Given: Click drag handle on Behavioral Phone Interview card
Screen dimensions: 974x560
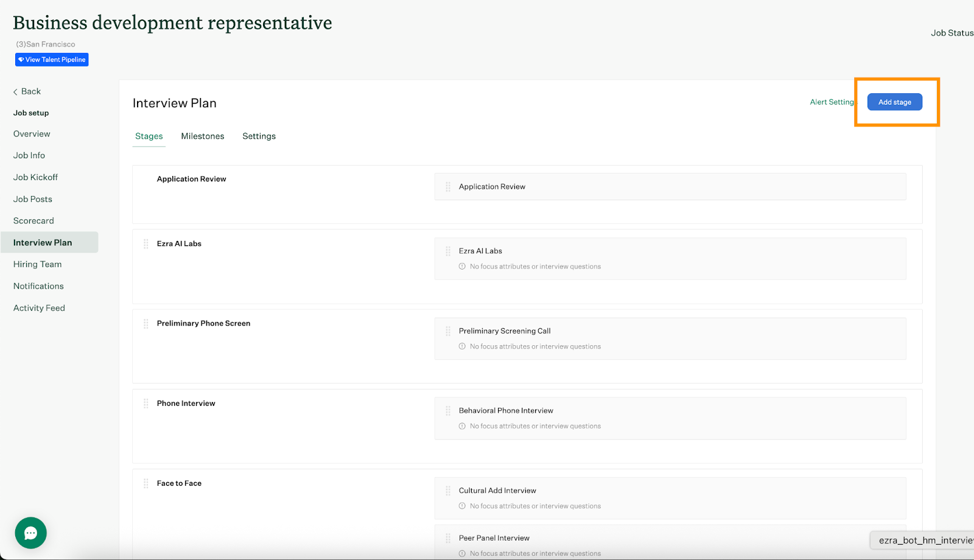Looking at the screenshot, I should [448, 411].
